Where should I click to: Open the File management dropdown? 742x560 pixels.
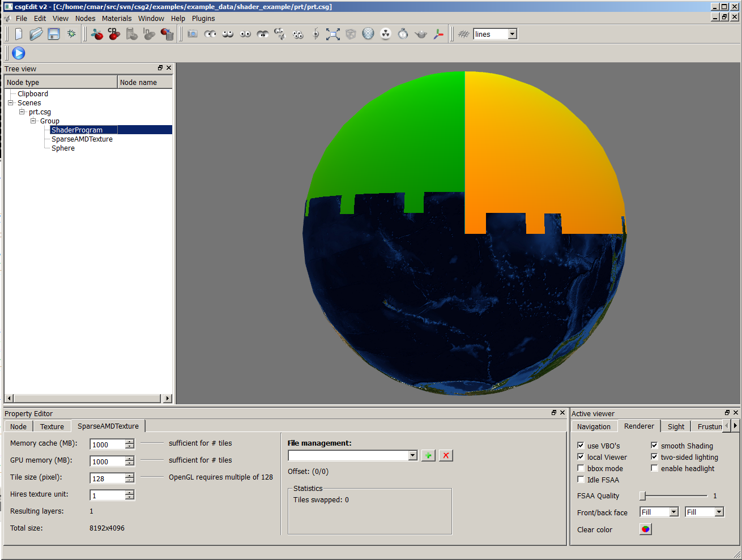(412, 456)
